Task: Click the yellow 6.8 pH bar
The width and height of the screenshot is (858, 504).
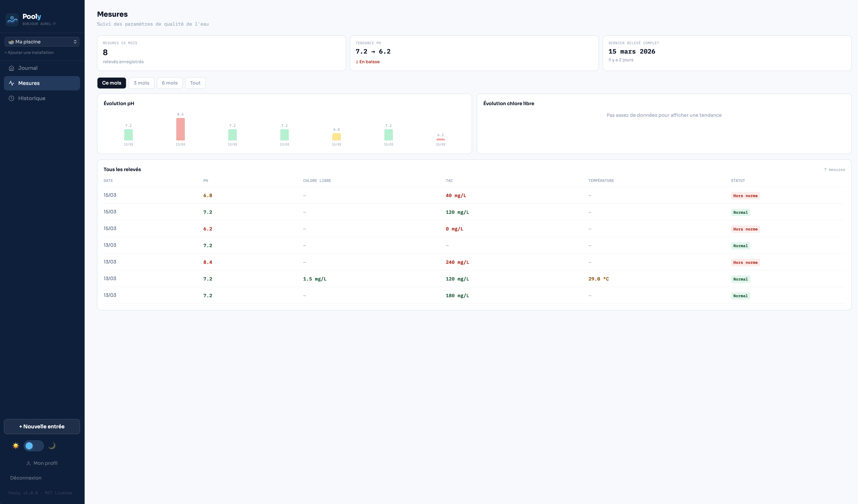Action: point(336,137)
